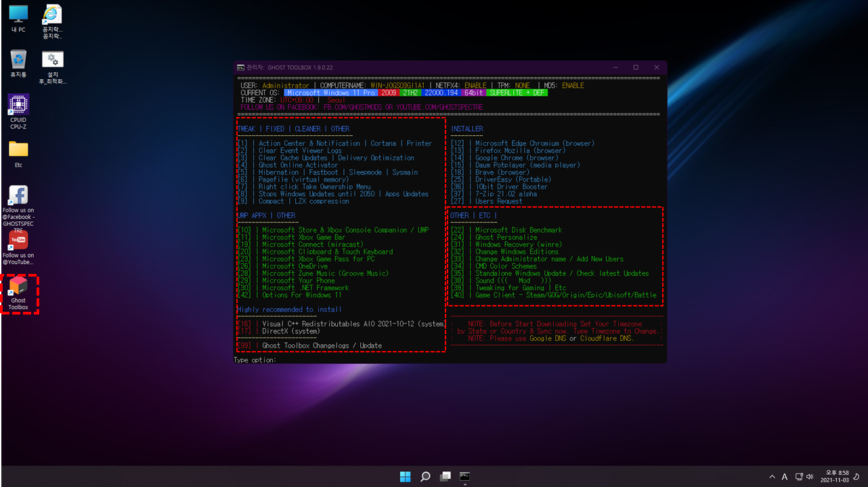Screen dimensions: 868x487
Task: Select the CPUID CPU-Z desktop icon
Action: pos(18,112)
